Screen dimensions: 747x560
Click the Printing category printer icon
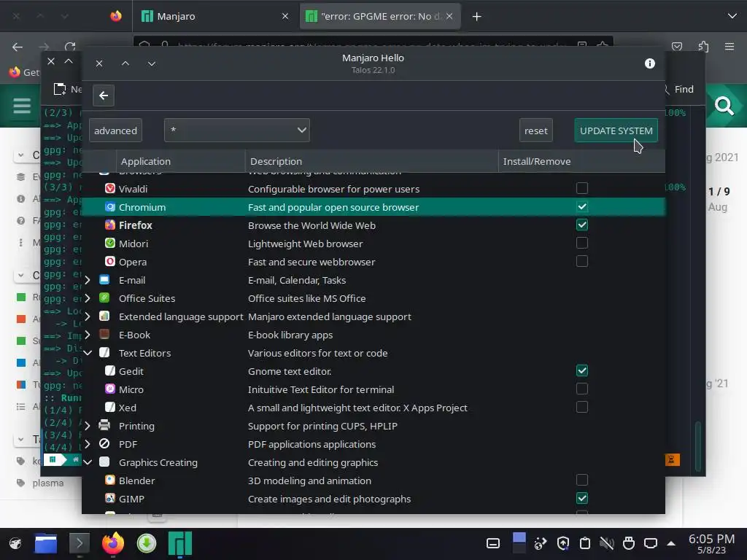[104, 425]
